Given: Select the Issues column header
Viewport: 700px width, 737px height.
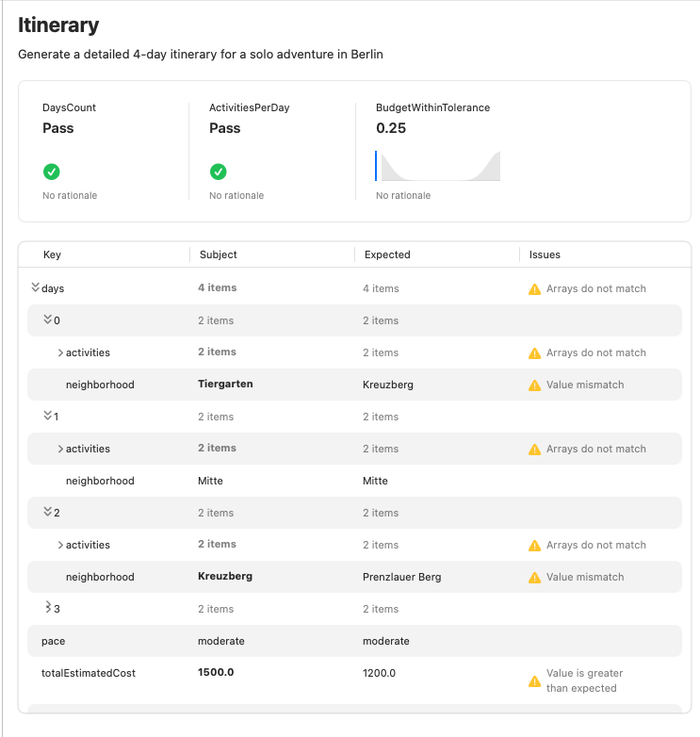Looking at the screenshot, I should [x=545, y=254].
